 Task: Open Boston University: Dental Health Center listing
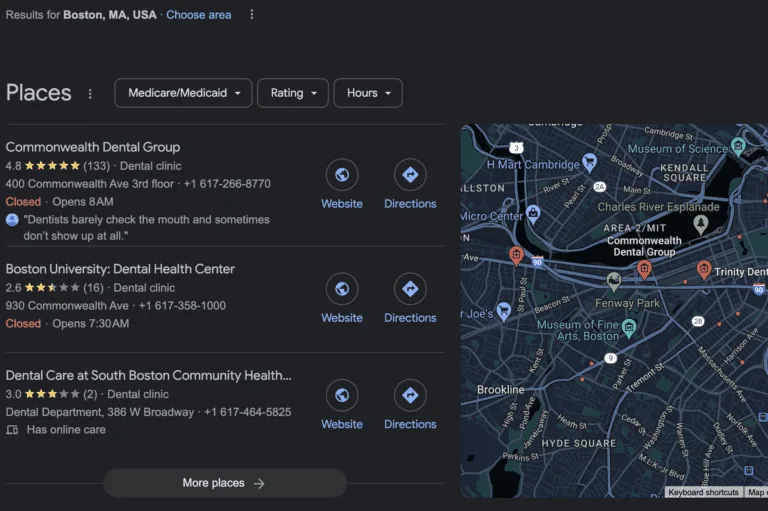click(x=120, y=269)
